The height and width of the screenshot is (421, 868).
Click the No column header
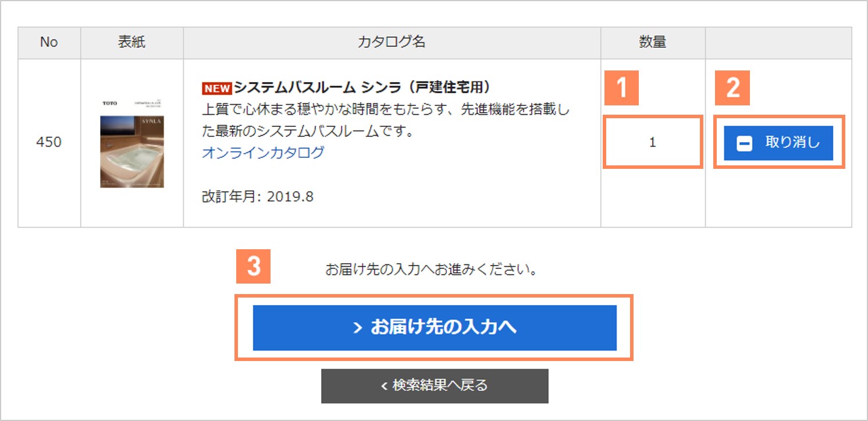pyautogui.click(x=49, y=43)
